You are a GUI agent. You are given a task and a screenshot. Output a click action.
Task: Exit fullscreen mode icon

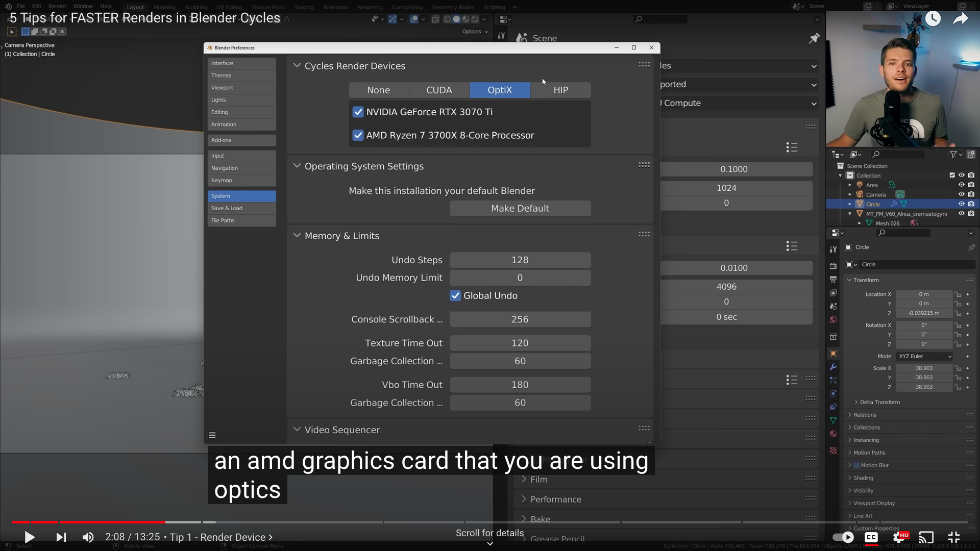coord(953,537)
